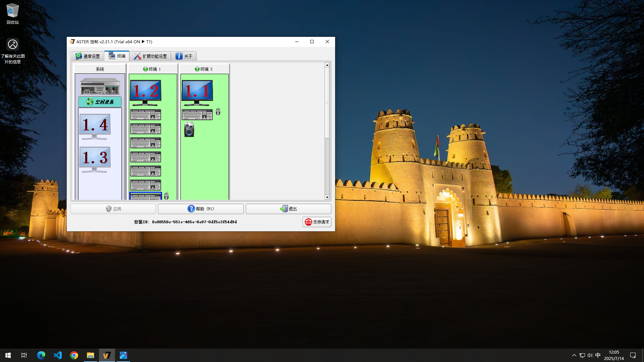Click the SOS 支持请求 button
Viewport: 644px width, 362px height.
coord(317,222)
